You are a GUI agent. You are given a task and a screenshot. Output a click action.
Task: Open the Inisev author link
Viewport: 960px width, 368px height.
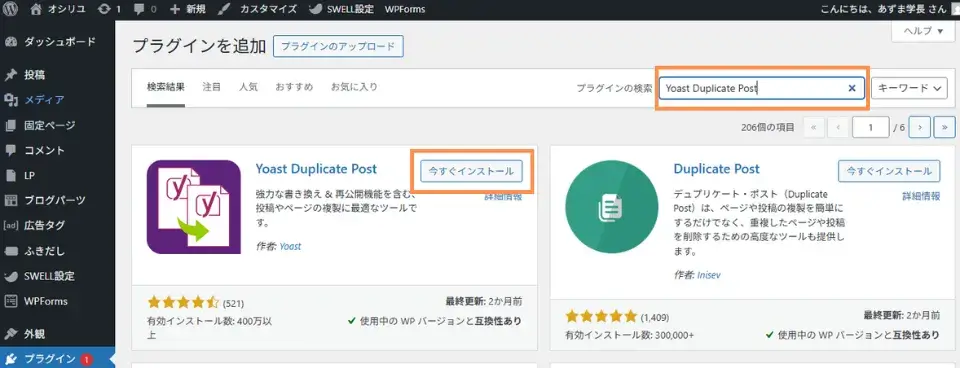[x=709, y=275]
